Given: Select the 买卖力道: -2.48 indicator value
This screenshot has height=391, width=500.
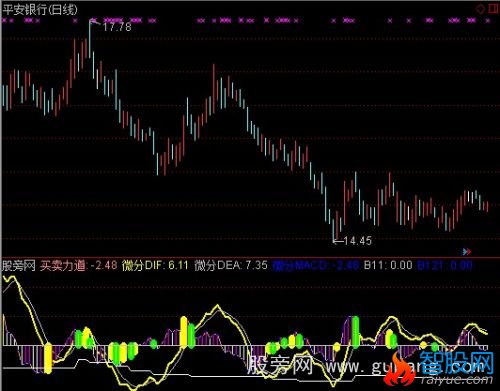Looking at the screenshot, I should tap(79, 266).
